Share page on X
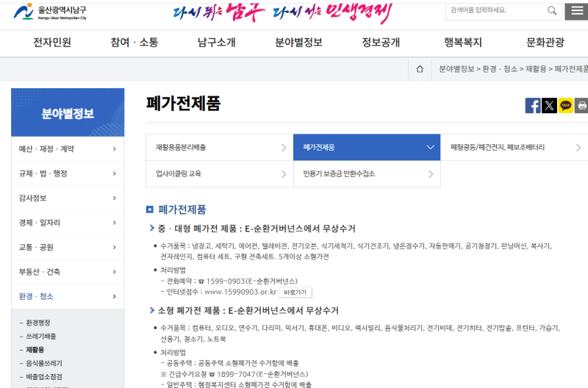The image size is (588, 388). click(x=549, y=105)
